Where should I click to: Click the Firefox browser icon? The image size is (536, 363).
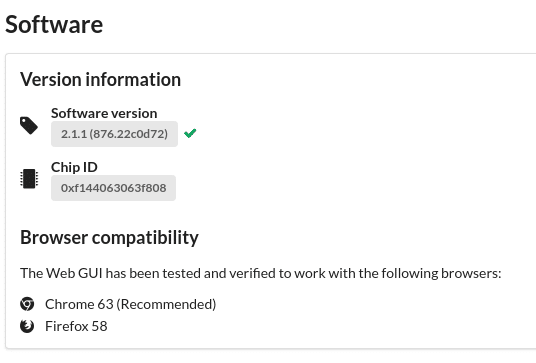pyautogui.click(x=27, y=326)
